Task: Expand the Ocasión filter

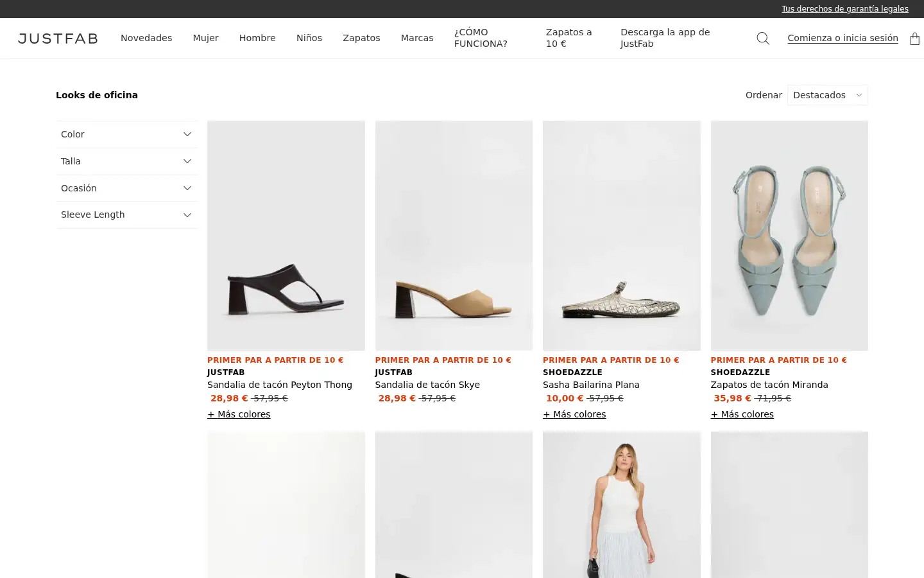Action: point(126,188)
